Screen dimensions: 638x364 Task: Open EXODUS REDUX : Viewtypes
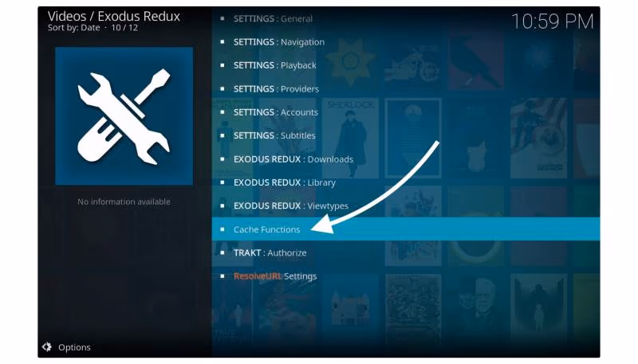pos(406,205)
